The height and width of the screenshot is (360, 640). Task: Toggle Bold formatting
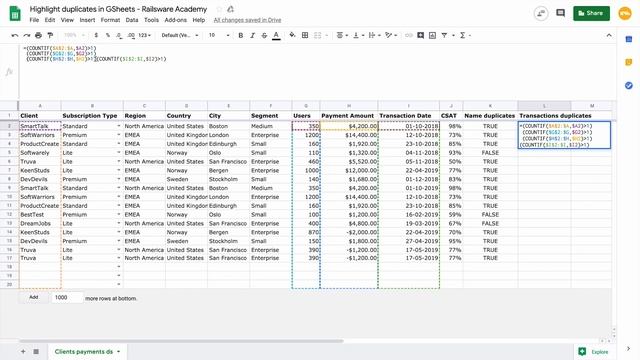tap(240, 36)
